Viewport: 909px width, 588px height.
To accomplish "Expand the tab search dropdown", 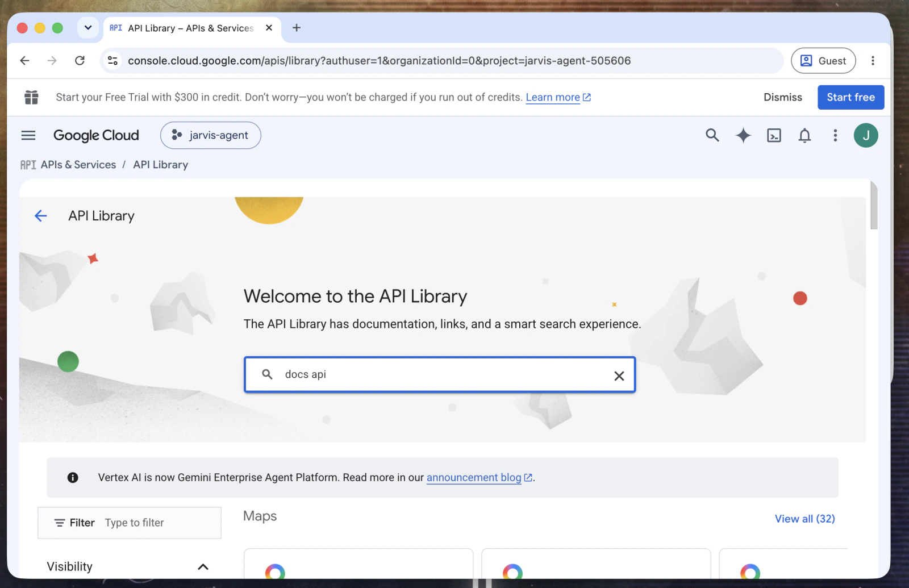I will pyautogui.click(x=88, y=28).
